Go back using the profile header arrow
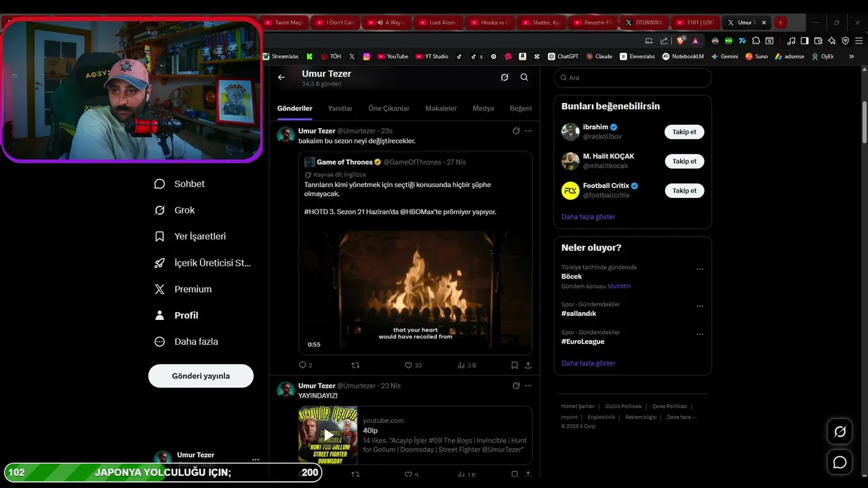 coord(281,77)
